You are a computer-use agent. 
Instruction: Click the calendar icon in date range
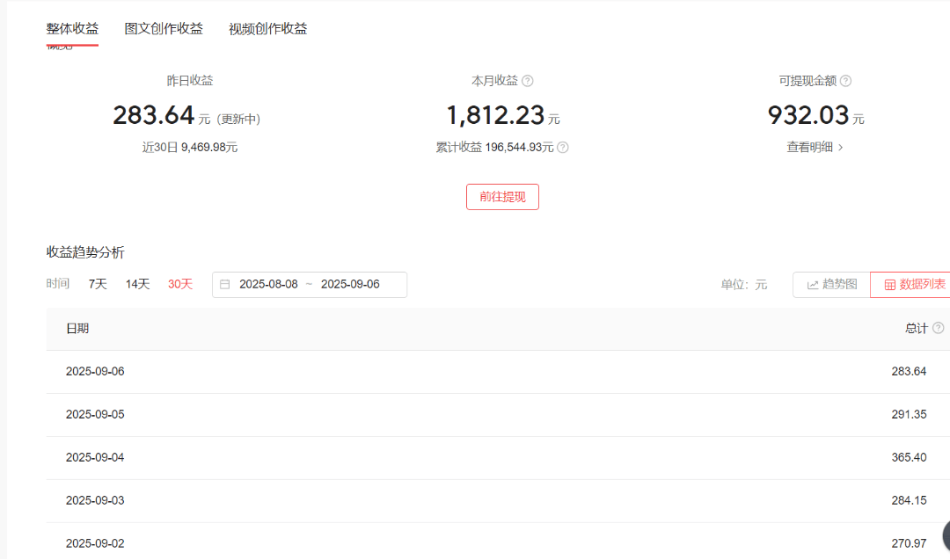coord(225,285)
